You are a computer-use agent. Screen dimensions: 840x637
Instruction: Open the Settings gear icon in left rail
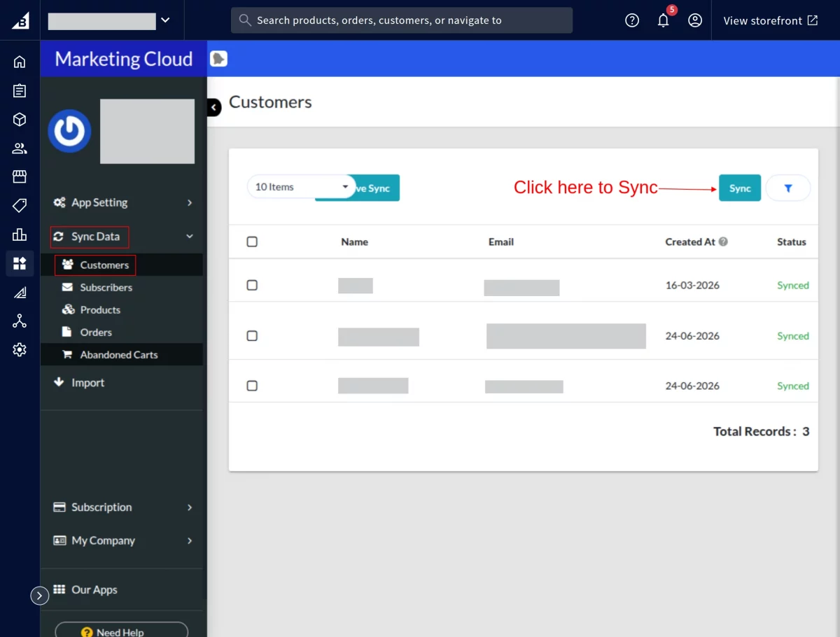20,350
